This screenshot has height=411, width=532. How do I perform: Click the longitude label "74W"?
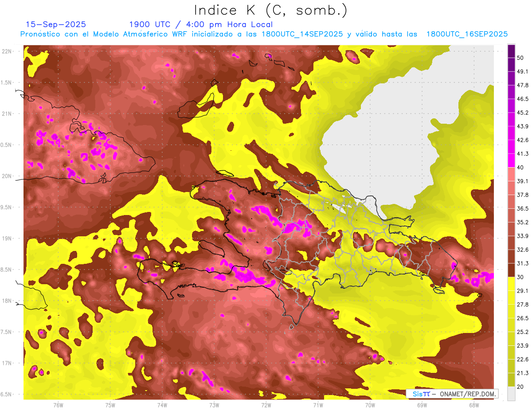pos(162,405)
